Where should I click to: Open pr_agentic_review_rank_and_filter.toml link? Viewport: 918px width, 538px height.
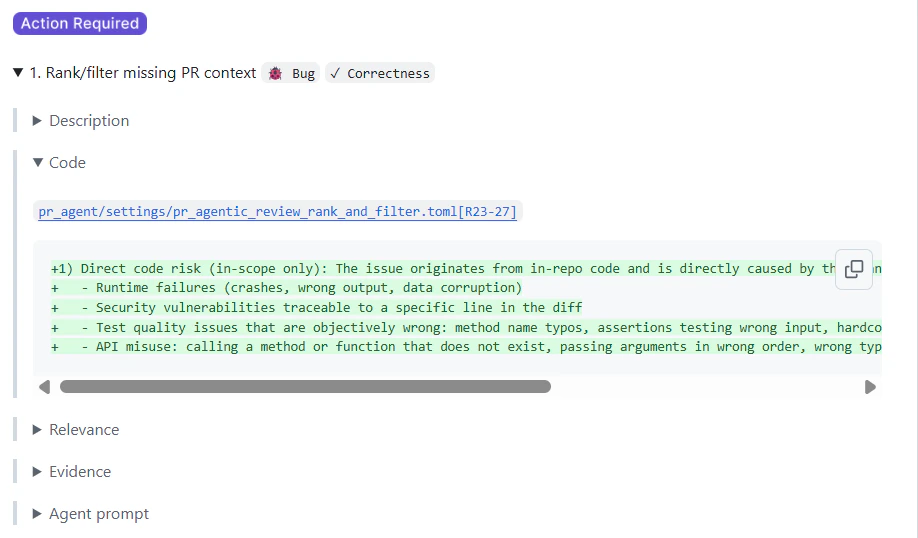click(x=278, y=211)
